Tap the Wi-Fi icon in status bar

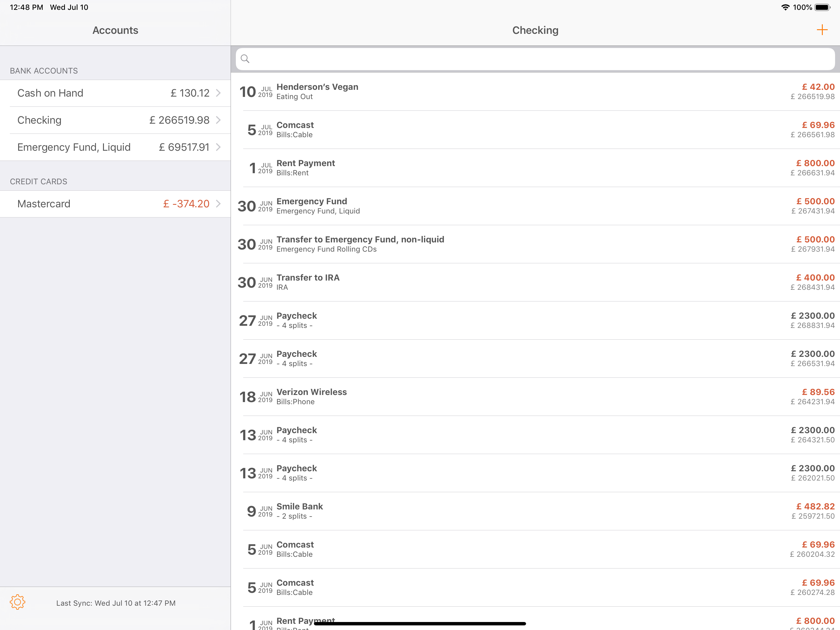(785, 7)
